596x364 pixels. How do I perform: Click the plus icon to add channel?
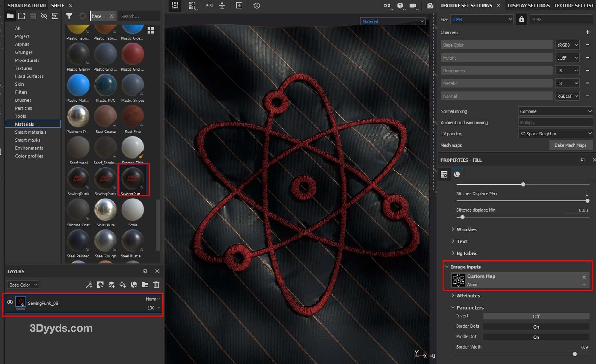click(587, 32)
